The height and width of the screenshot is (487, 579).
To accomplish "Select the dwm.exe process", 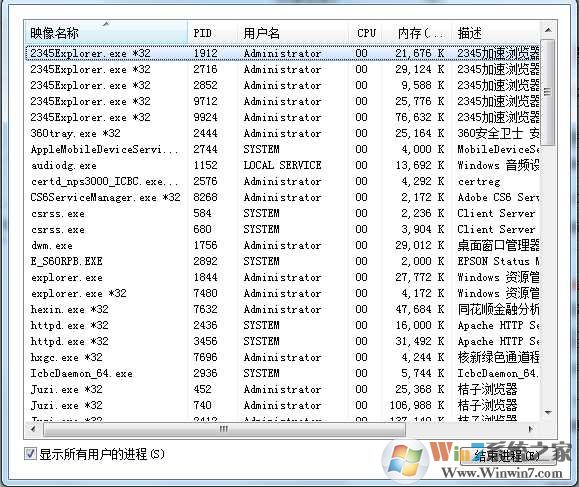I will 282,245.
